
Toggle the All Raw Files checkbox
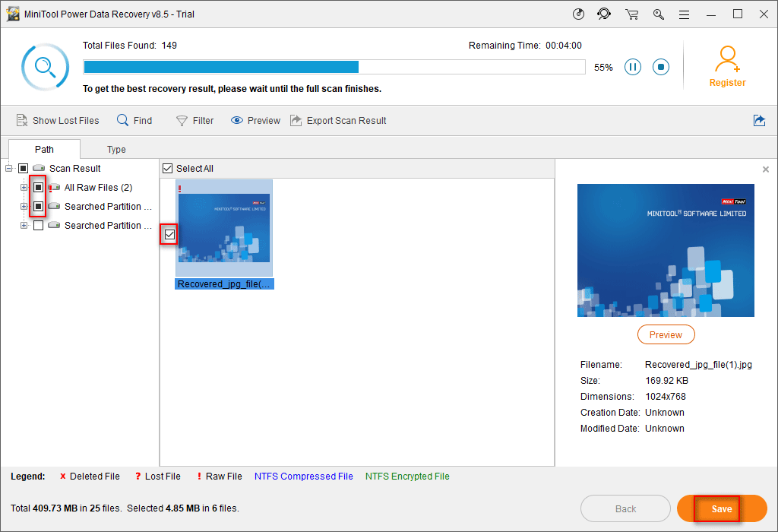click(x=38, y=188)
